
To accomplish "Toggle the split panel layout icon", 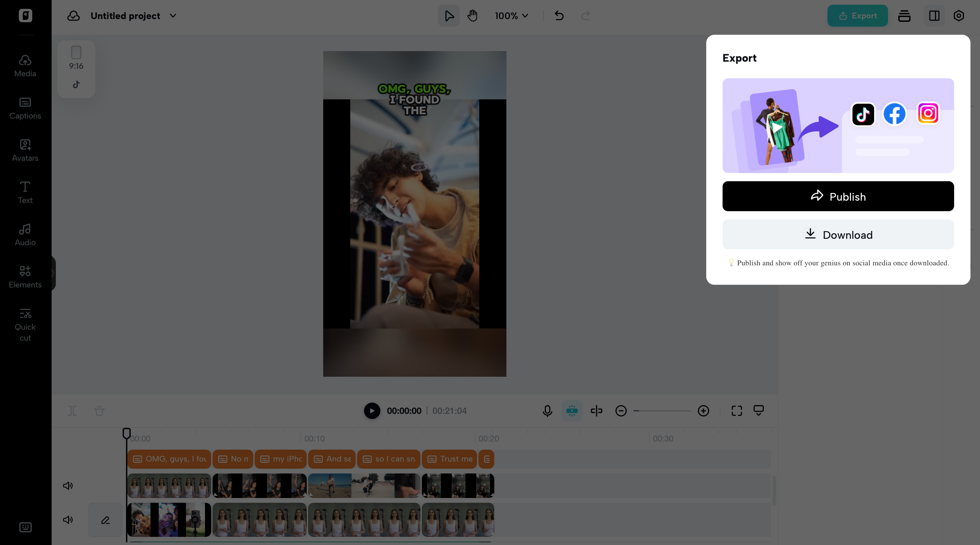I will coord(934,16).
